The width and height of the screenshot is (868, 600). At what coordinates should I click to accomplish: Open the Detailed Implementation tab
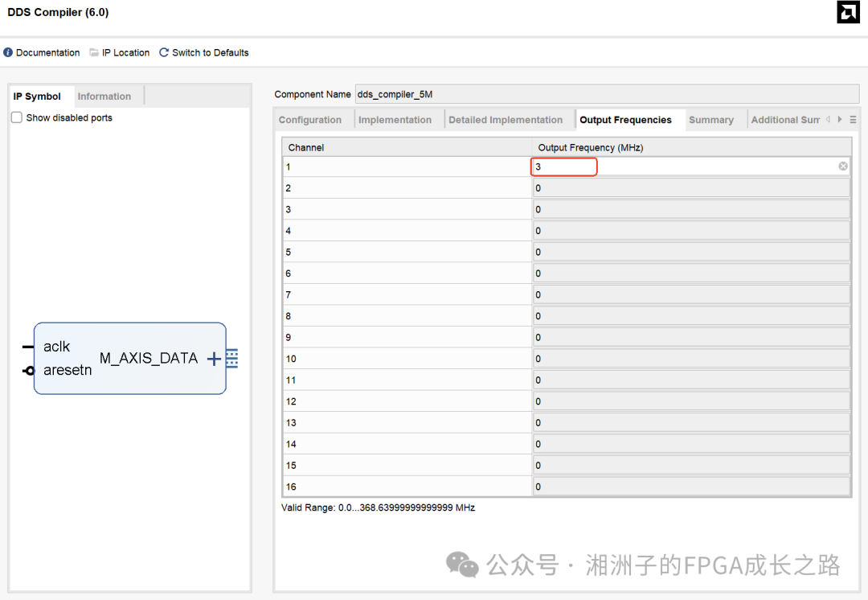(506, 120)
